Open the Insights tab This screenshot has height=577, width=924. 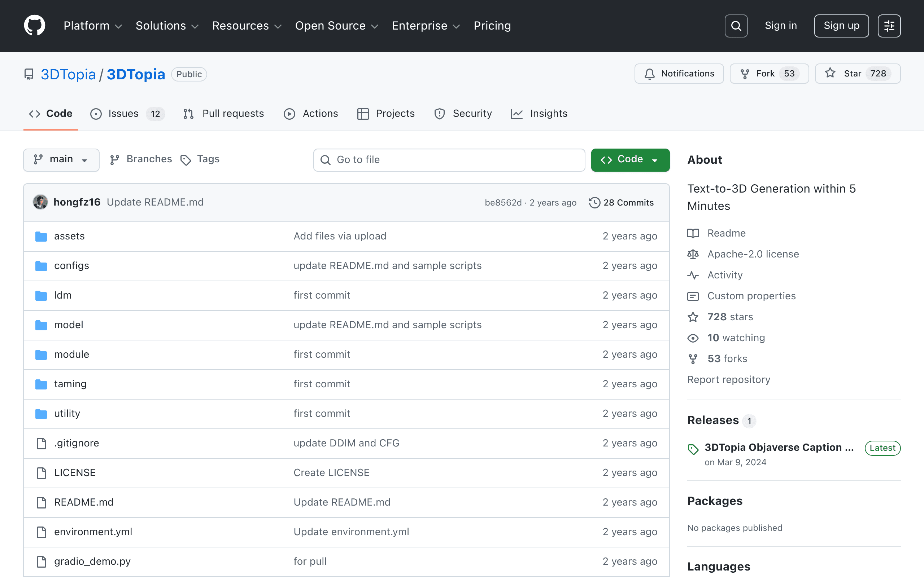click(x=539, y=114)
